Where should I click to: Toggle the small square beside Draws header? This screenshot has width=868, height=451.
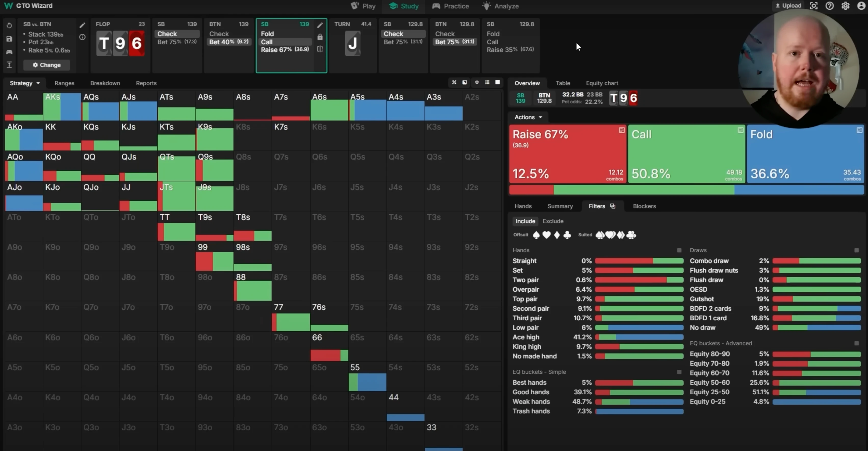(856, 250)
